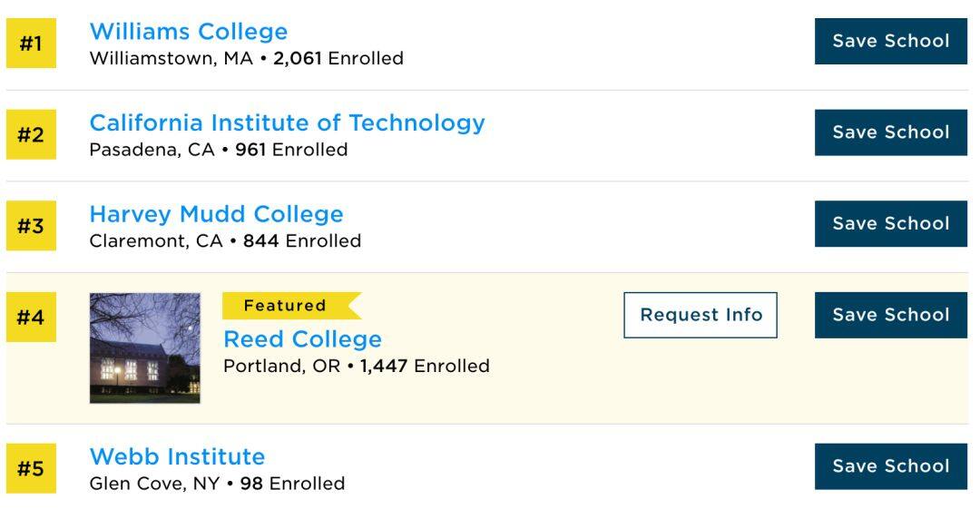The image size is (980, 509).
Task: Click the Reed College campus photo
Action: coord(145,348)
